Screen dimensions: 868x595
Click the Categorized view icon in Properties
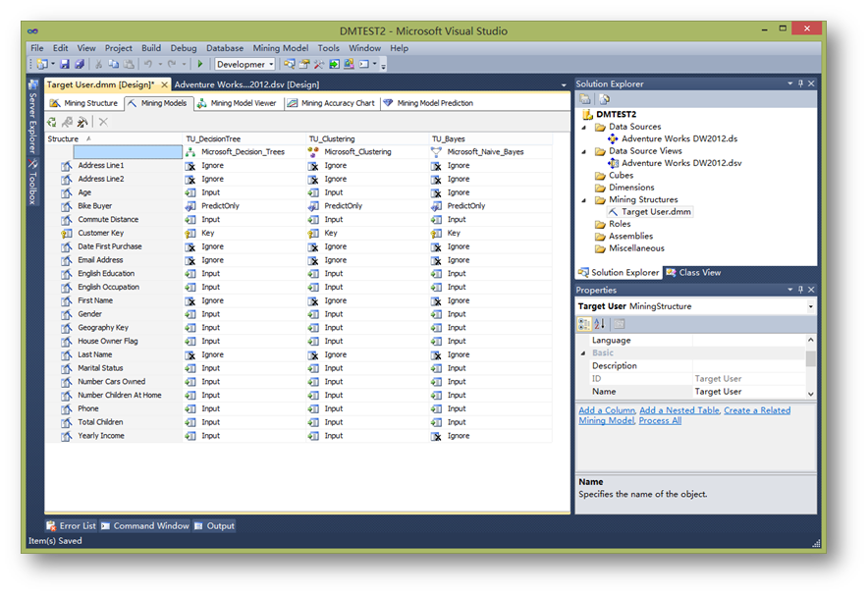click(x=583, y=324)
